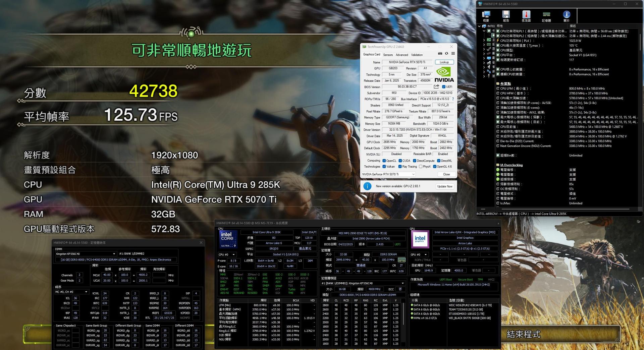Open the 關於 about info icon in HWiNFO
Viewport: 644px width, 350px height.
[566, 16]
